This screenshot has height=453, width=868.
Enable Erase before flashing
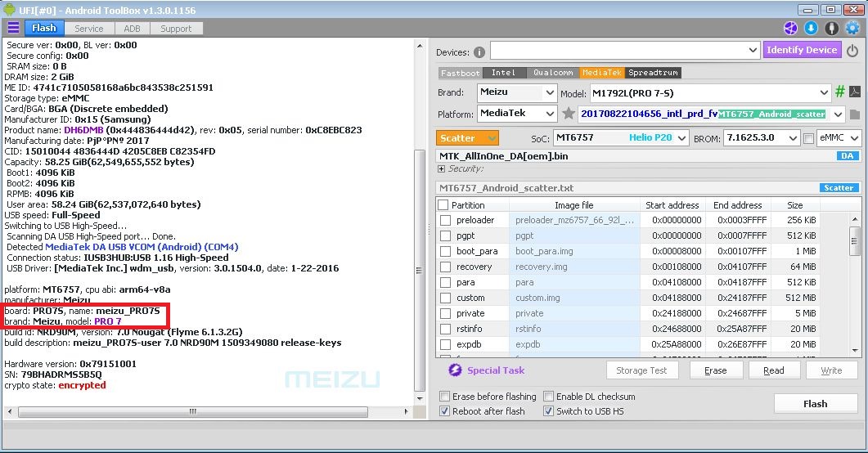coord(444,396)
